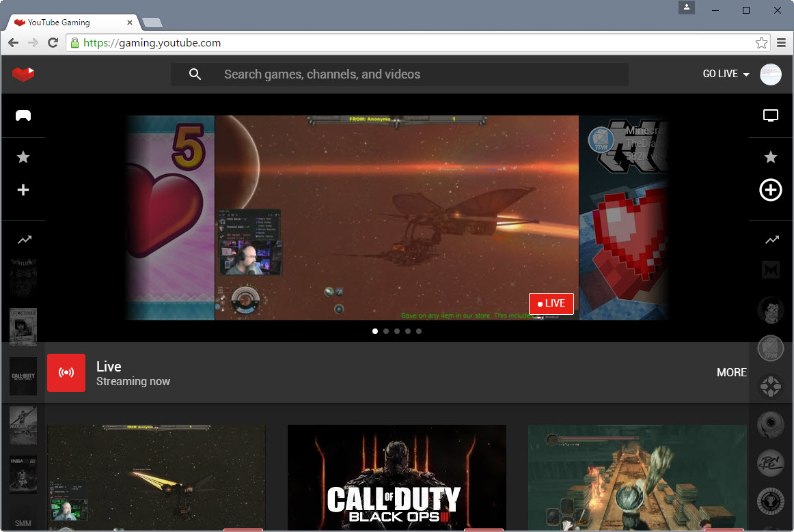
Task: Select the third carousel dot
Action: (x=397, y=331)
